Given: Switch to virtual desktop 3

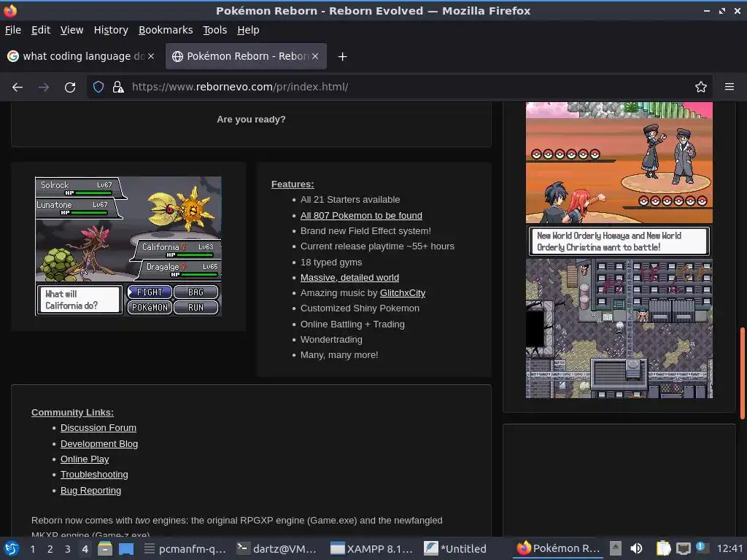Looking at the screenshot, I should click(67, 549).
